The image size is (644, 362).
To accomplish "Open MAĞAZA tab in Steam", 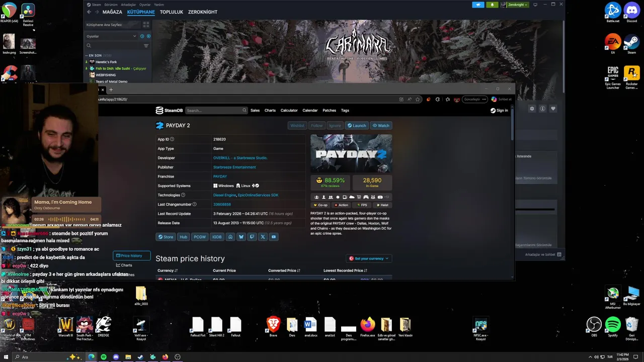I will (x=112, y=12).
